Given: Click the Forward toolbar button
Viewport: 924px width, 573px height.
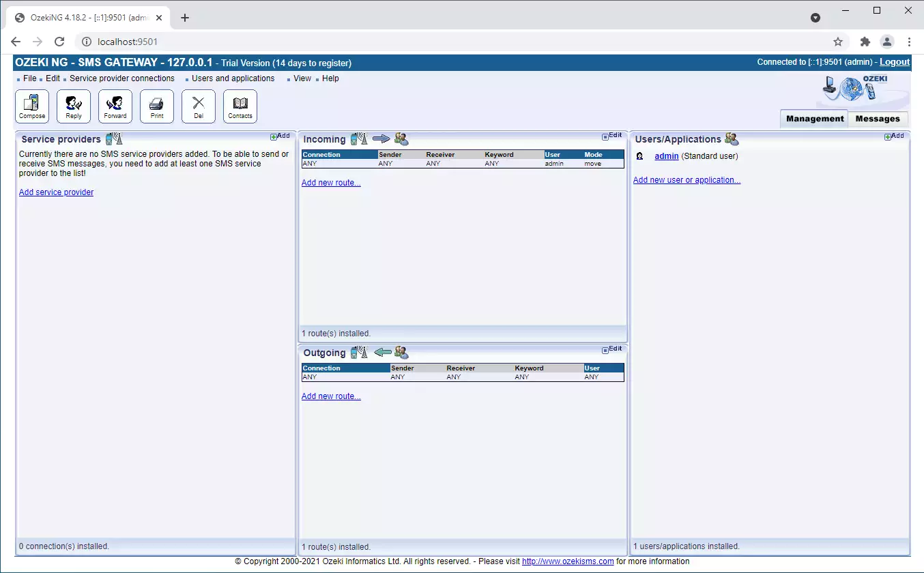Looking at the screenshot, I should pyautogui.click(x=115, y=106).
